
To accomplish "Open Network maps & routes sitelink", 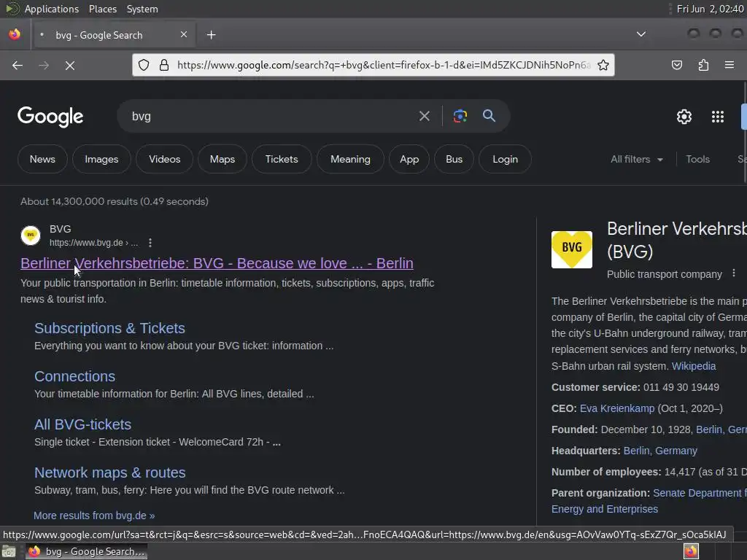I will click(x=110, y=472).
